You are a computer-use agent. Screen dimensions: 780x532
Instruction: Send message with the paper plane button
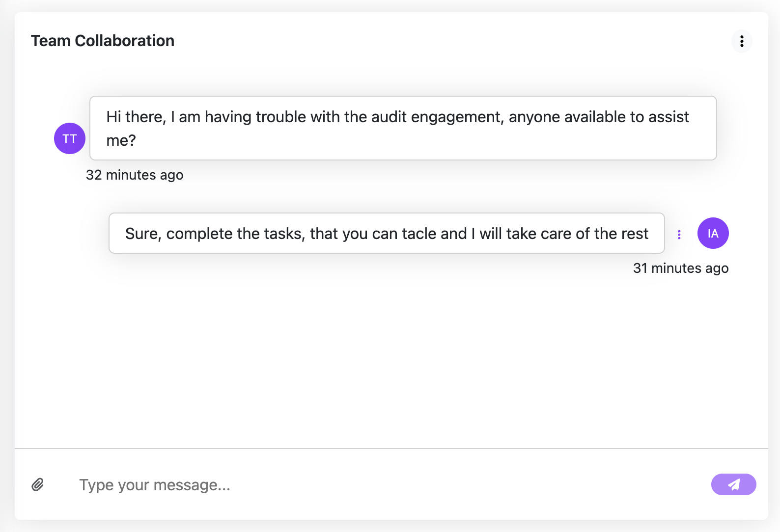(733, 484)
